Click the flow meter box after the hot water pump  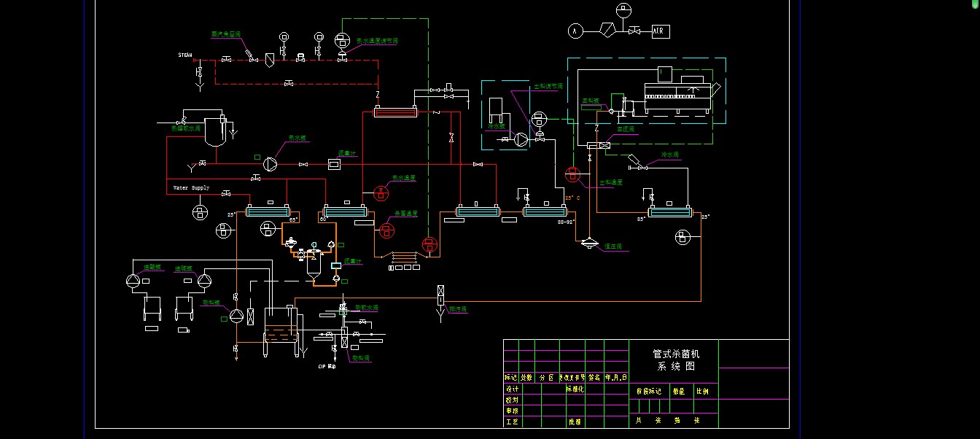pyautogui.click(x=334, y=165)
